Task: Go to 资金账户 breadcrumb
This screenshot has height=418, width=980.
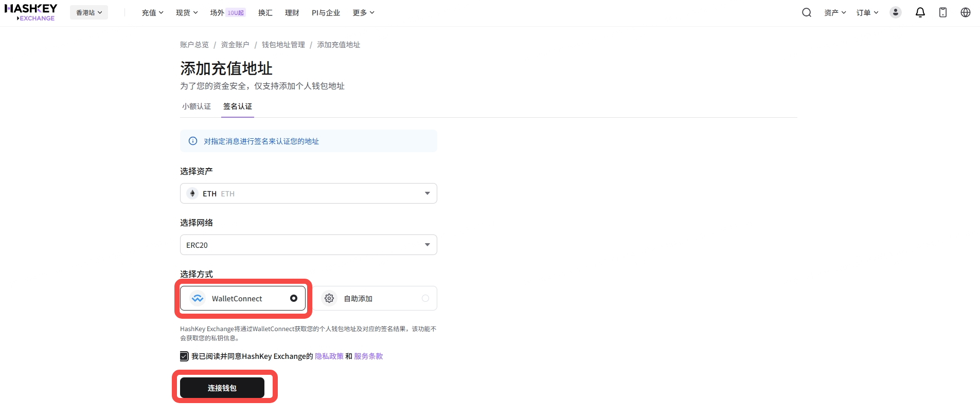Action: 235,45
